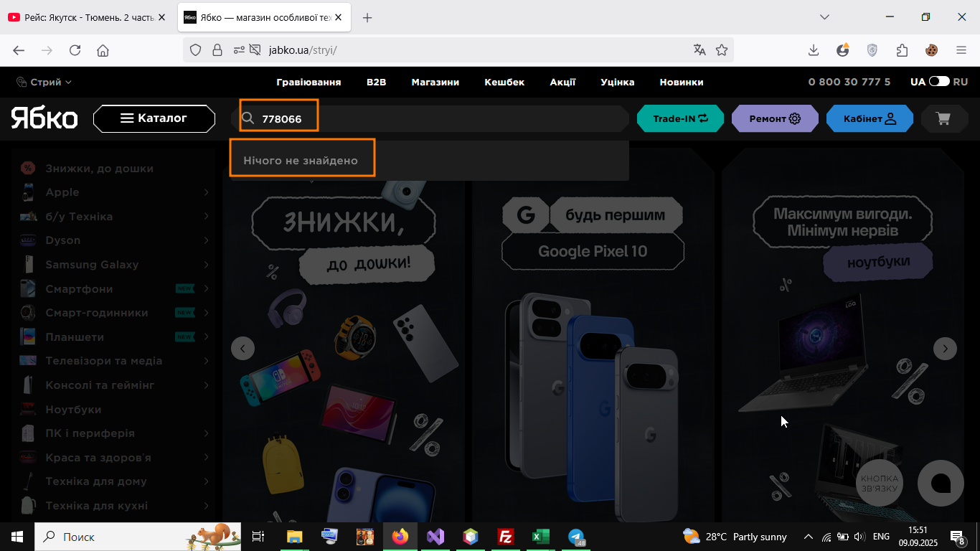Open the browser extensions puzzle icon
Viewport: 980px width, 551px height.
tap(903, 50)
